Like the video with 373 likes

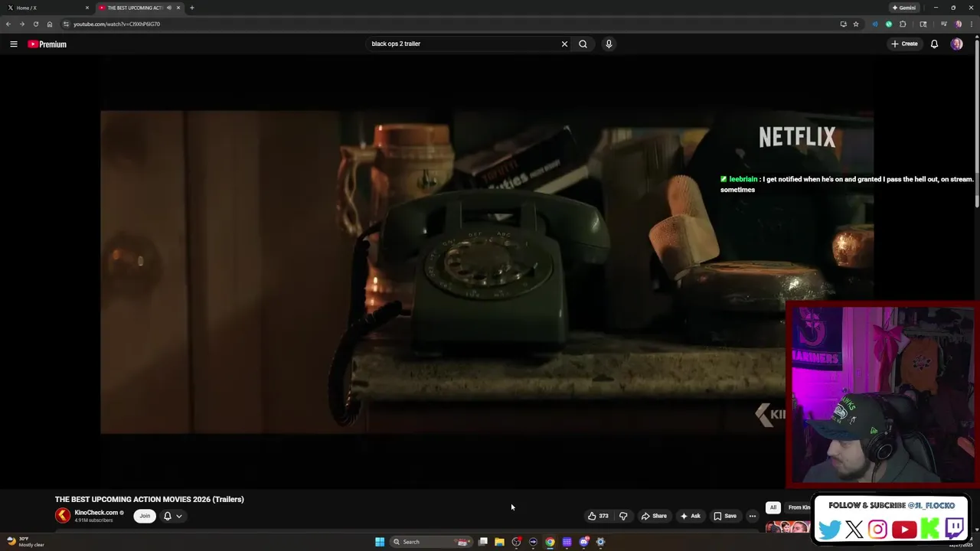point(598,516)
